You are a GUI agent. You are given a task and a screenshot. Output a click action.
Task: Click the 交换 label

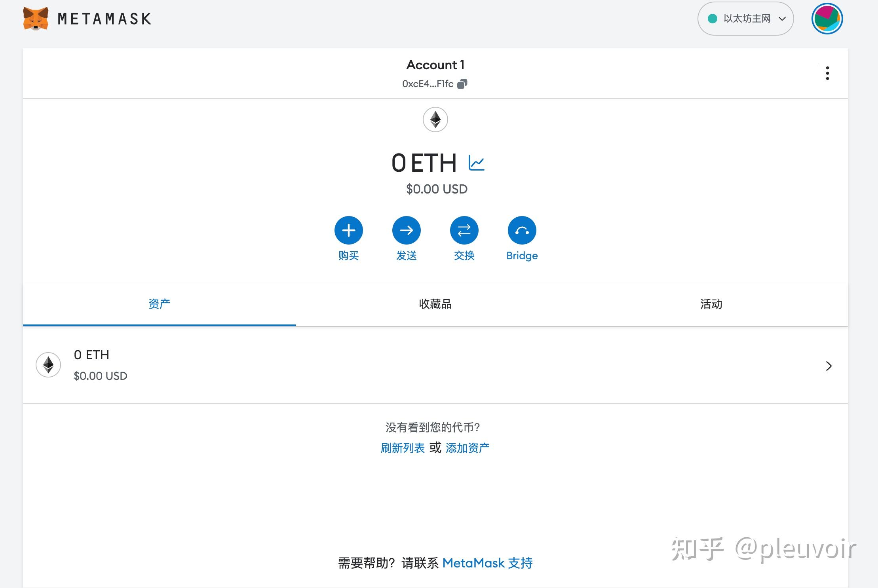click(x=464, y=256)
